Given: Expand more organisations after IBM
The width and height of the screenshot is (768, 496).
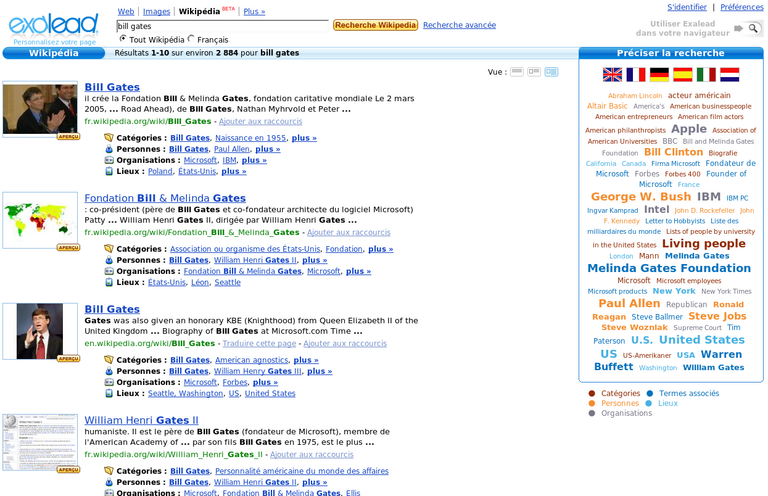Looking at the screenshot, I should [254, 160].
